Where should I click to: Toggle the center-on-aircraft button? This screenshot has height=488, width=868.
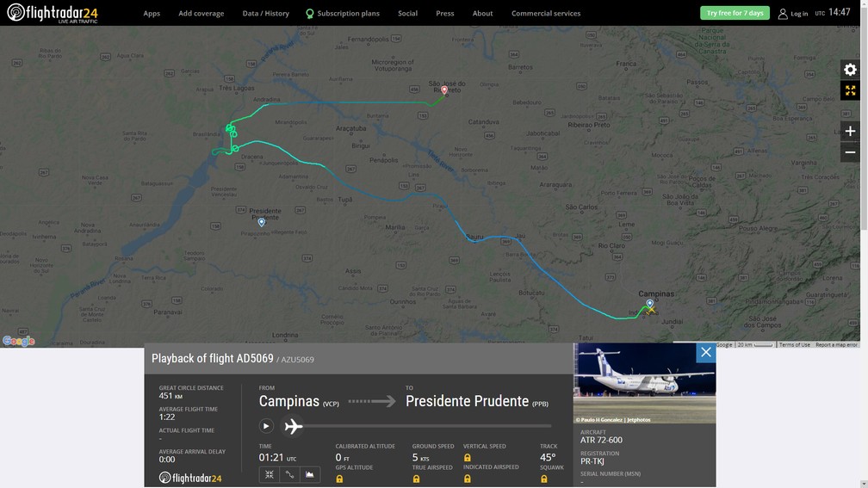point(269,474)
